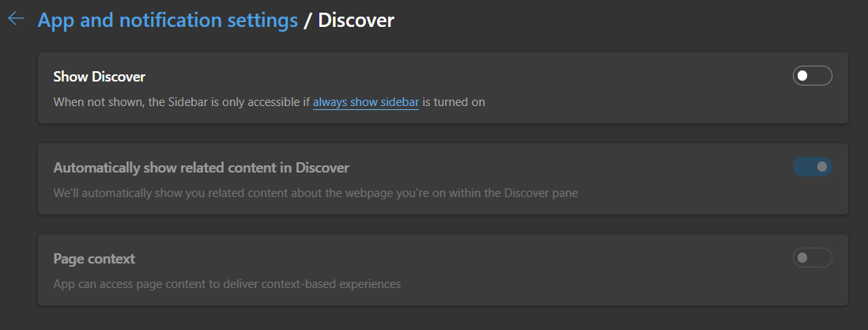Click the Discover breadcrumb title
This screenshot has width=868, height=330.
click(356, 21)
